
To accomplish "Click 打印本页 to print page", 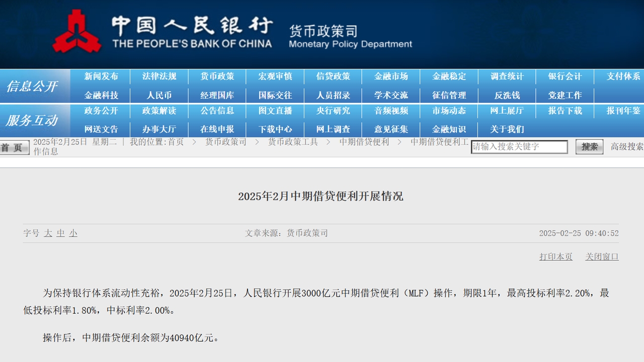I will coord(556,257).
